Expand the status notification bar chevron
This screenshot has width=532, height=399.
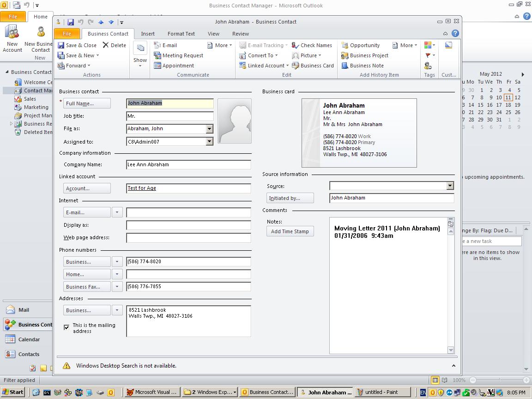coord(453,366)
